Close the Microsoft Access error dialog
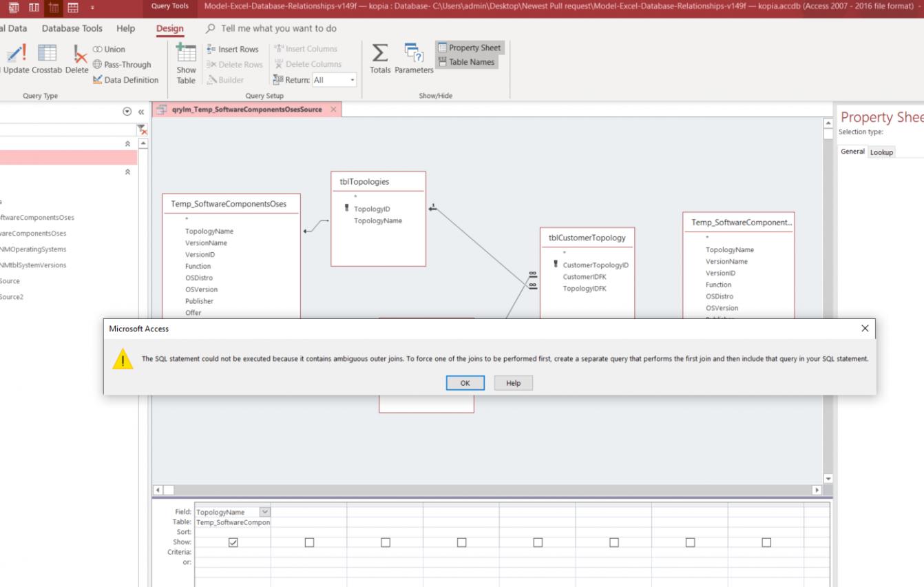This screenshot has width=924, height=587. point(865,329)
